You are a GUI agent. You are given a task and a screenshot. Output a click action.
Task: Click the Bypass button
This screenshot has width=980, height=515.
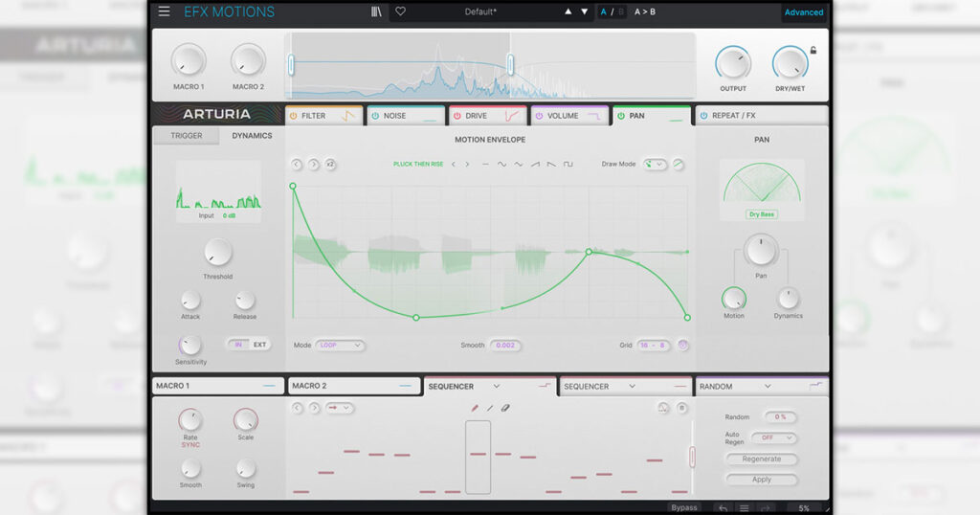point(683,507)
